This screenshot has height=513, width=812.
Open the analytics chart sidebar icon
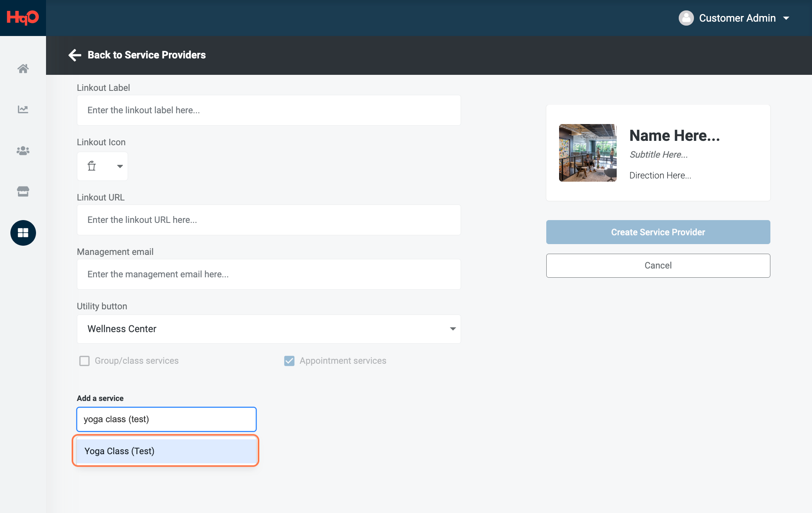coord(23,109)
